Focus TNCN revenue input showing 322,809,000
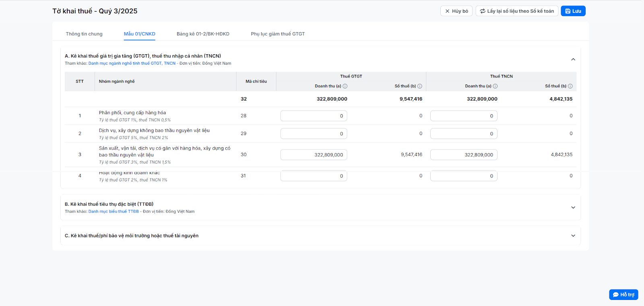Screen dimensions: 644x306 pyautogui.click(x=464, y=155)
